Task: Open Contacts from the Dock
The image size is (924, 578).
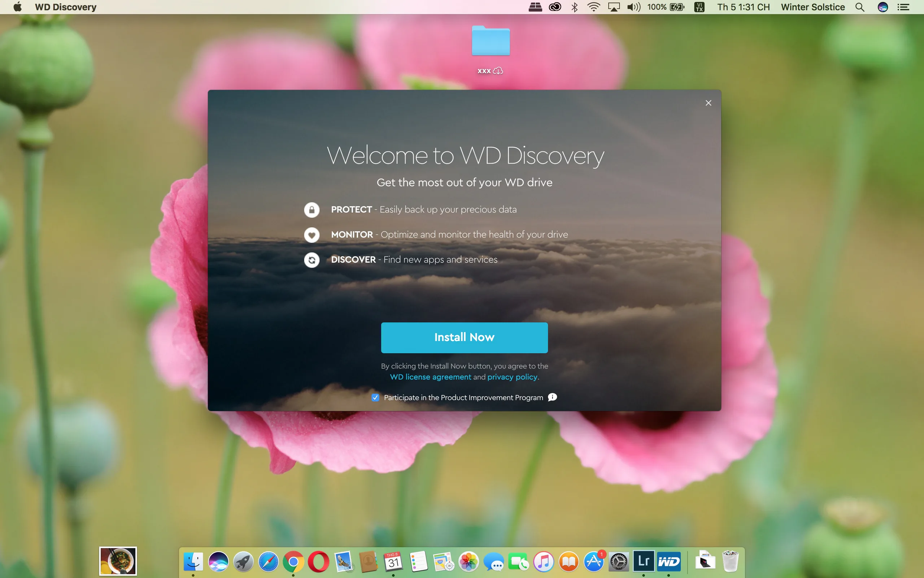Action: (369, 561)
